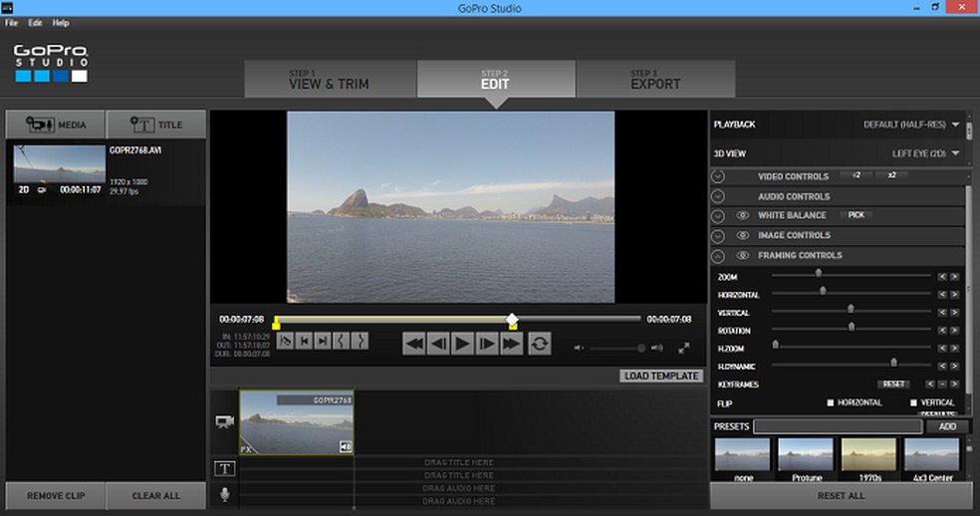Click the split clip razor icon
Viewport: 980px width, 516px height.
tap(285, 342)
